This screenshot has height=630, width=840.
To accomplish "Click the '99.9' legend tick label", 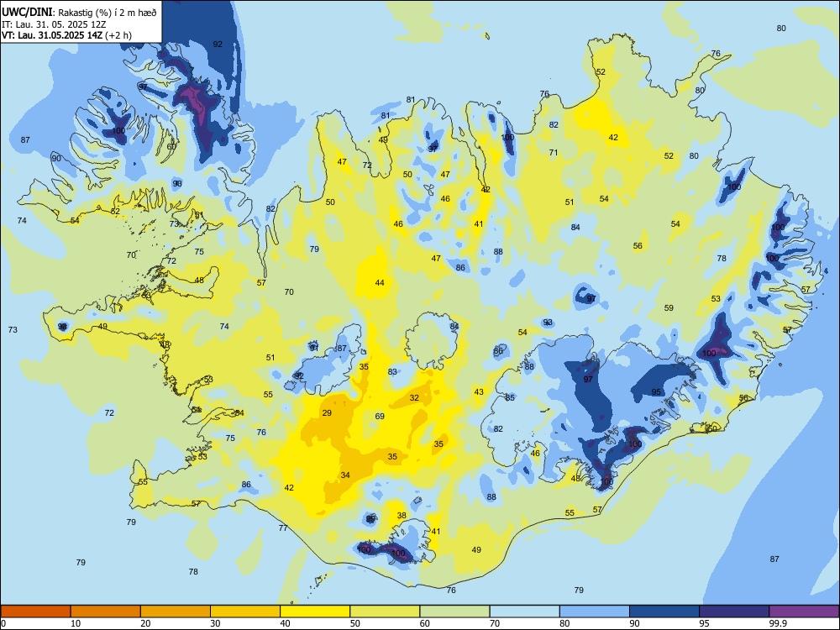I will (x=777, y=623).
